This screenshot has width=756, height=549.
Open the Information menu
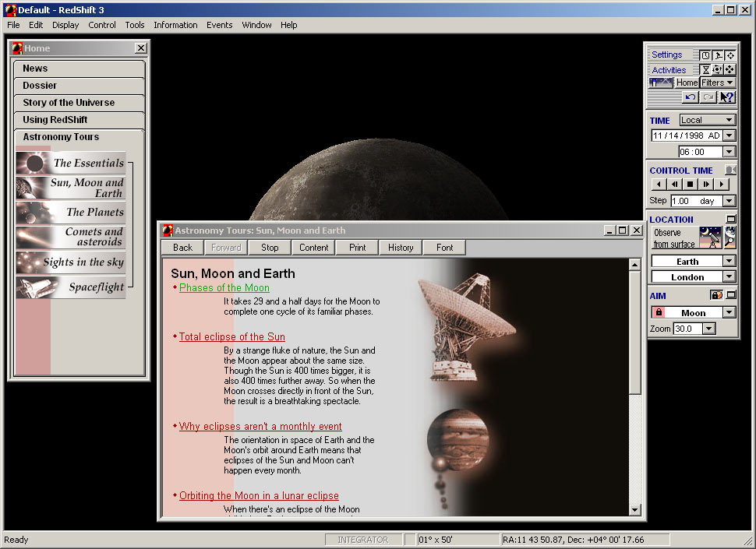(x=175, y=25)
